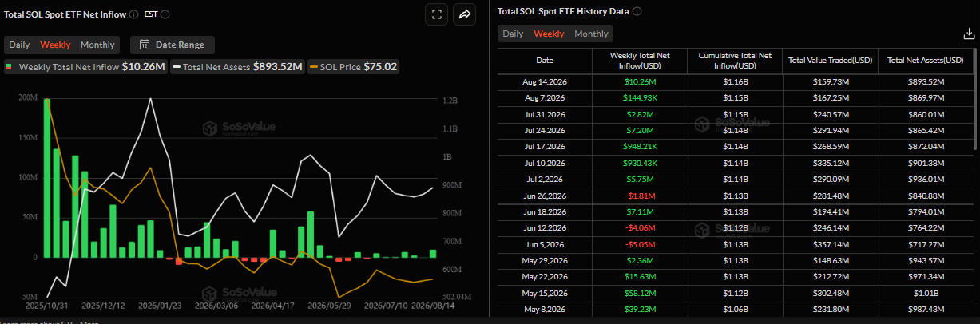The width and height of the screenshot is (980, 324).
Task: Select the Weekly tab in History Data
Action: [x=549, y=34]
